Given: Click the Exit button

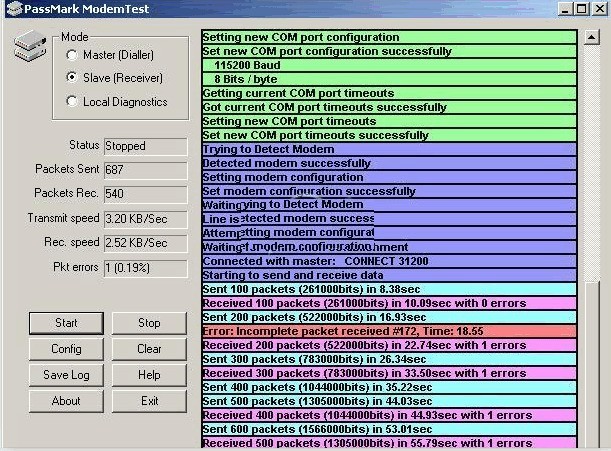Looking at the screenshot, I should point(149,401).
